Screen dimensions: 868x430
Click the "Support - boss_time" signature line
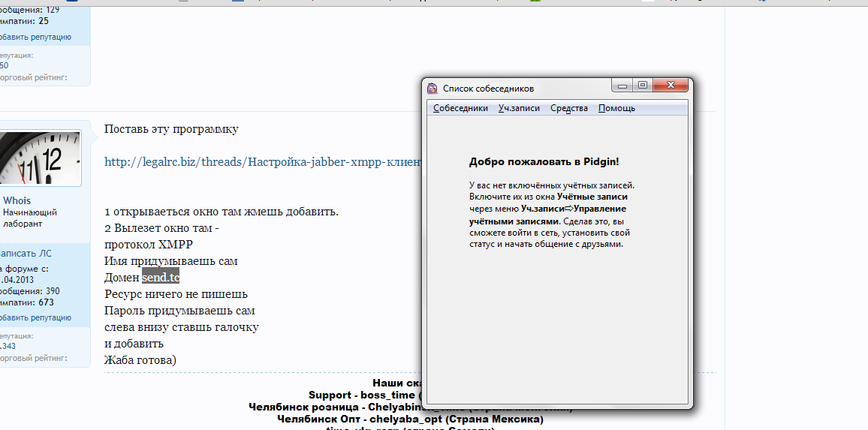tap(366, 395)
